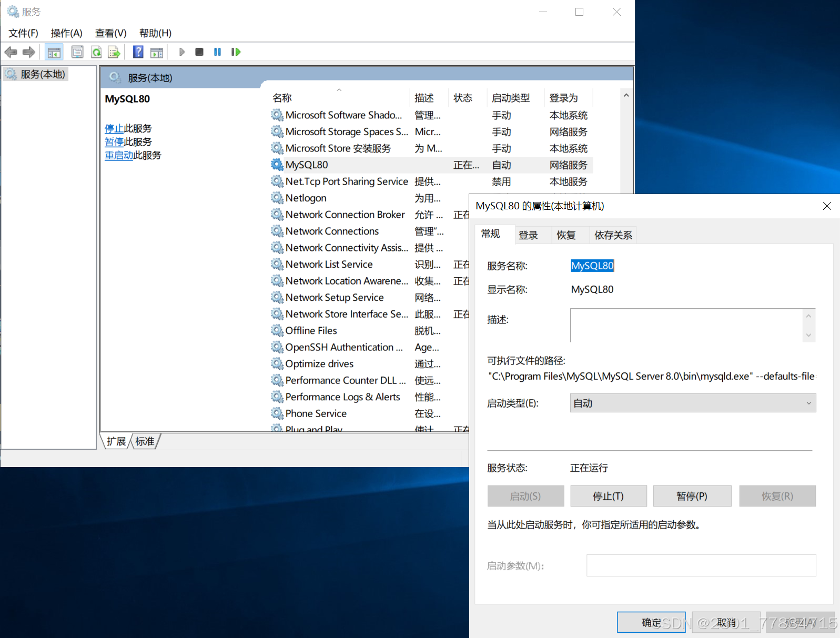Switch to the 标准 view tab

145,441
